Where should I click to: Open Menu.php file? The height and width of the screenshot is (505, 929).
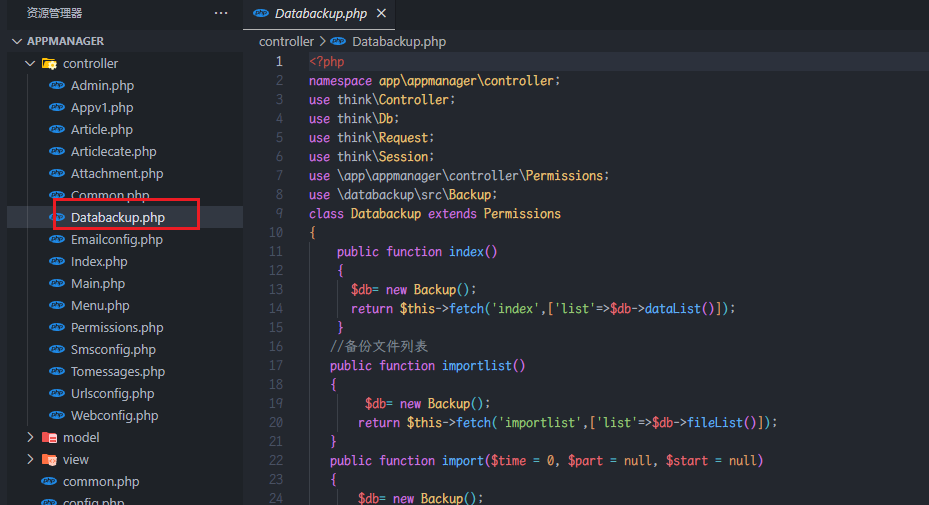click(100, 305)
